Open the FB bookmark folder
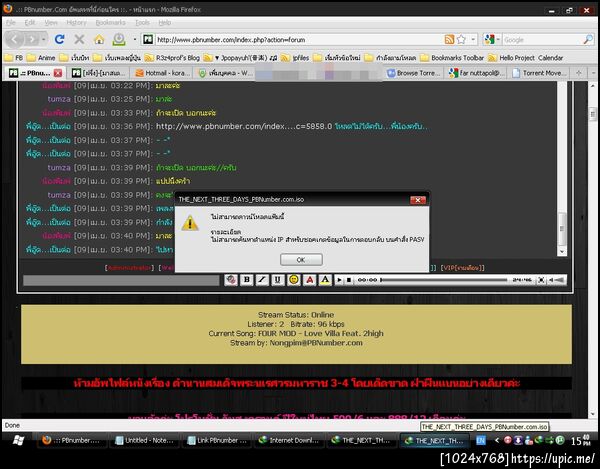The width and height of the screenshot is (600, 469). point(14,58)
